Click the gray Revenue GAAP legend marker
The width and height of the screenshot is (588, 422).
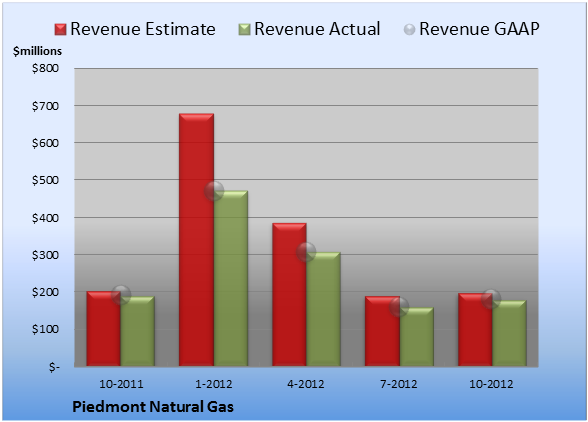click(410, 30)
